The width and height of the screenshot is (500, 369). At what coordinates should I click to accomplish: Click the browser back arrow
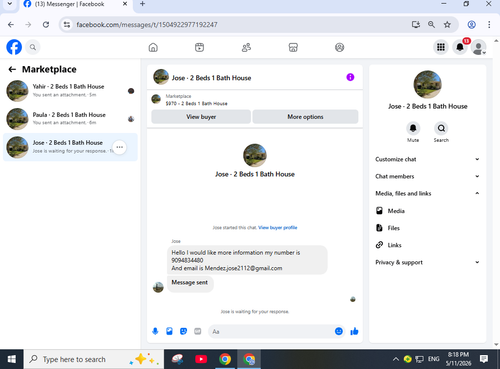tap(11, 25)
